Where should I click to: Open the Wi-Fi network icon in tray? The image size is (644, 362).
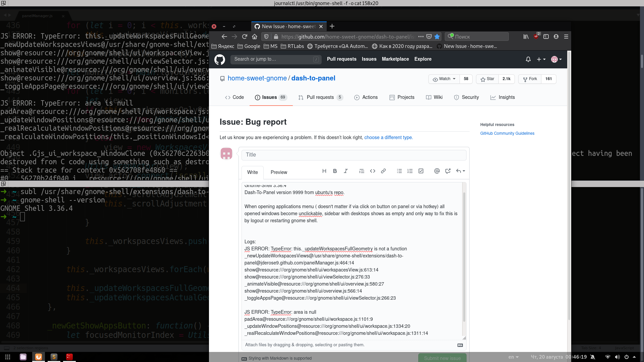(x=608, y=357)
